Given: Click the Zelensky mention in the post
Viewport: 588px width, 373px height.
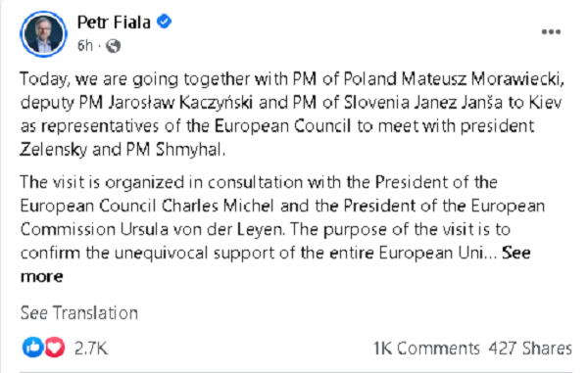Looking at the screenshot, I should (x=53, y=150).
